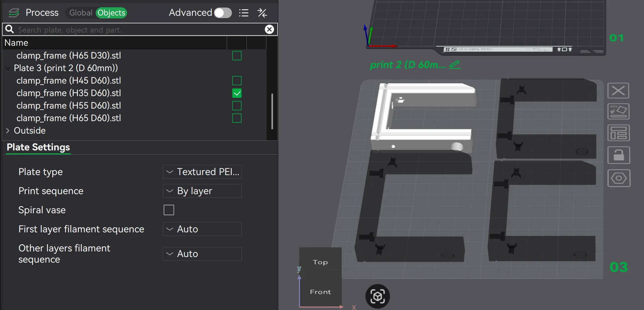
Task: Click the compare presets icon
Action: point(262,13)
